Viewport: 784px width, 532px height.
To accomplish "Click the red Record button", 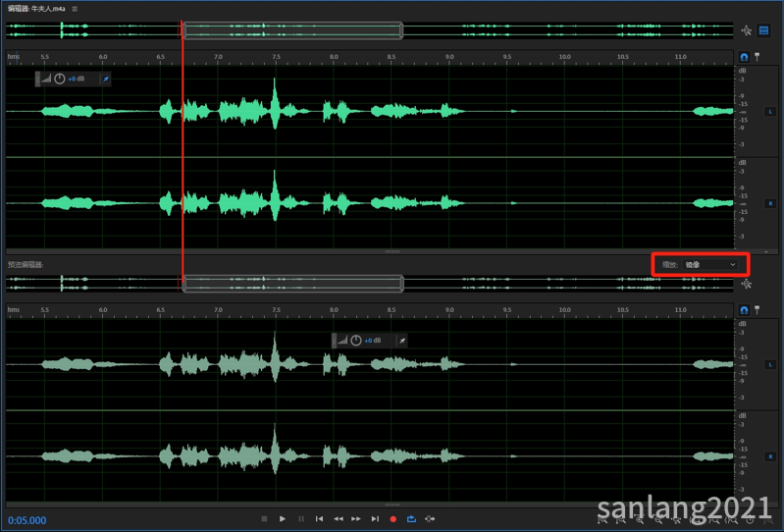I will coord(393,518).
